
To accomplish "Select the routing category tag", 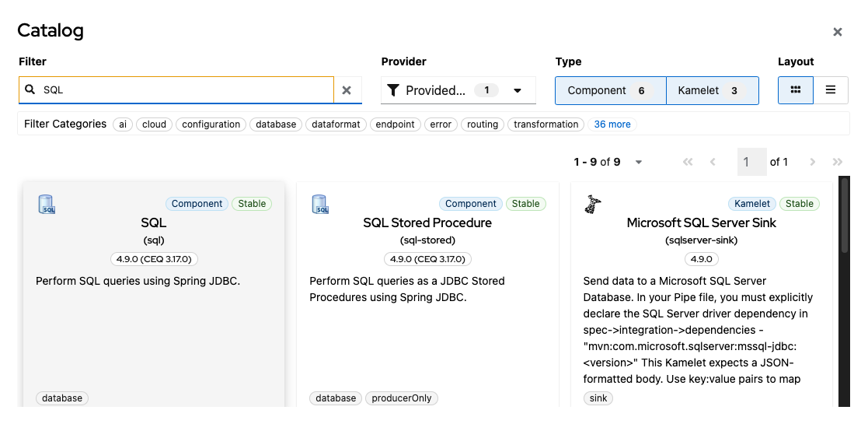I will [x=483, y=124].
